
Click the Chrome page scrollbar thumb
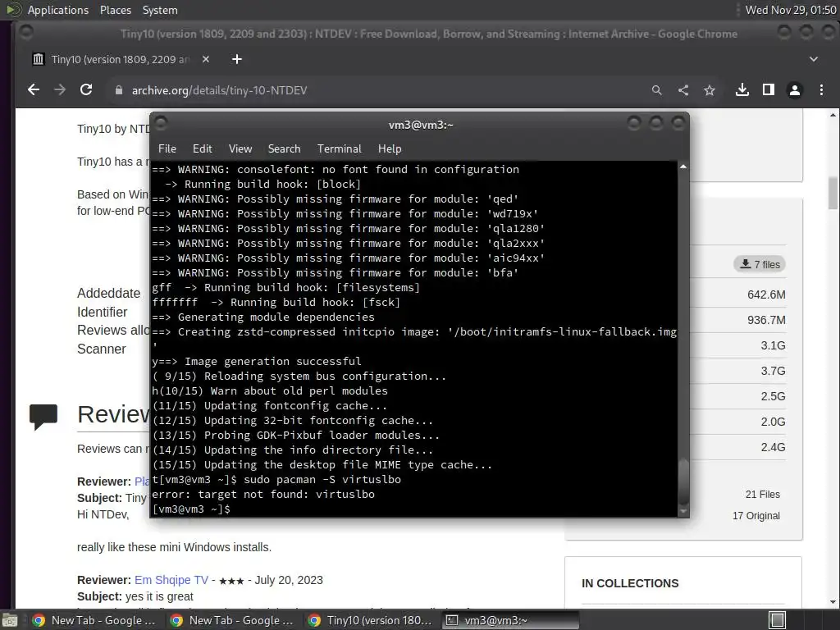[833, 193]
